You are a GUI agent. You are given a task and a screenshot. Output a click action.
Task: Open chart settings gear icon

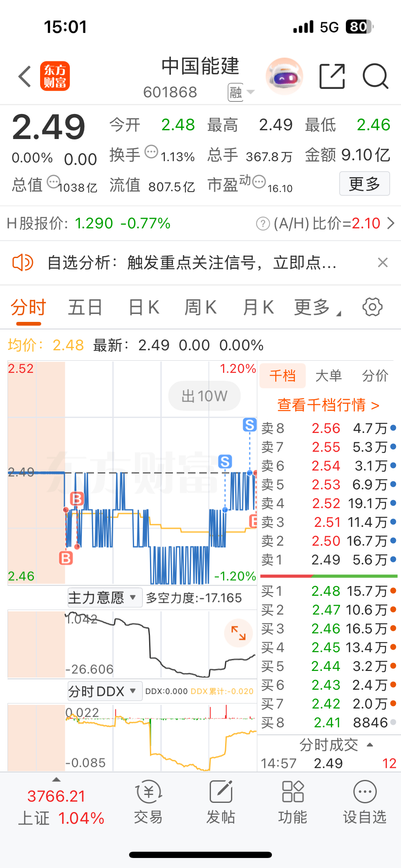(372, 307)
